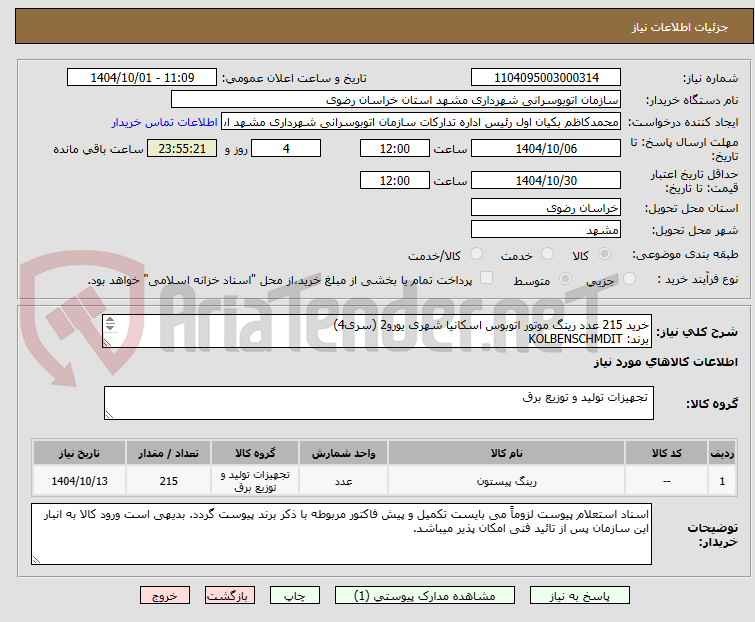Click the خروج exit button
Screen dimensions: 755x622
(165, 596)
